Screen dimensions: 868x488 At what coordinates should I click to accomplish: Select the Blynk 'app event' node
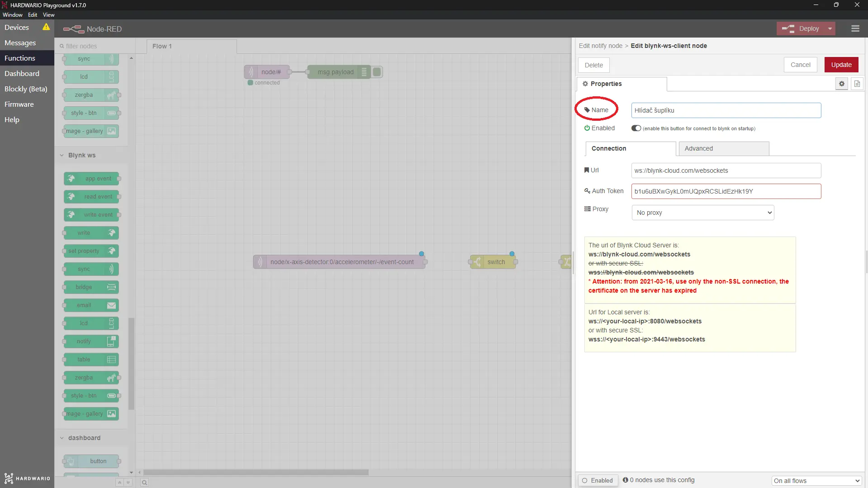coord(91,179)
